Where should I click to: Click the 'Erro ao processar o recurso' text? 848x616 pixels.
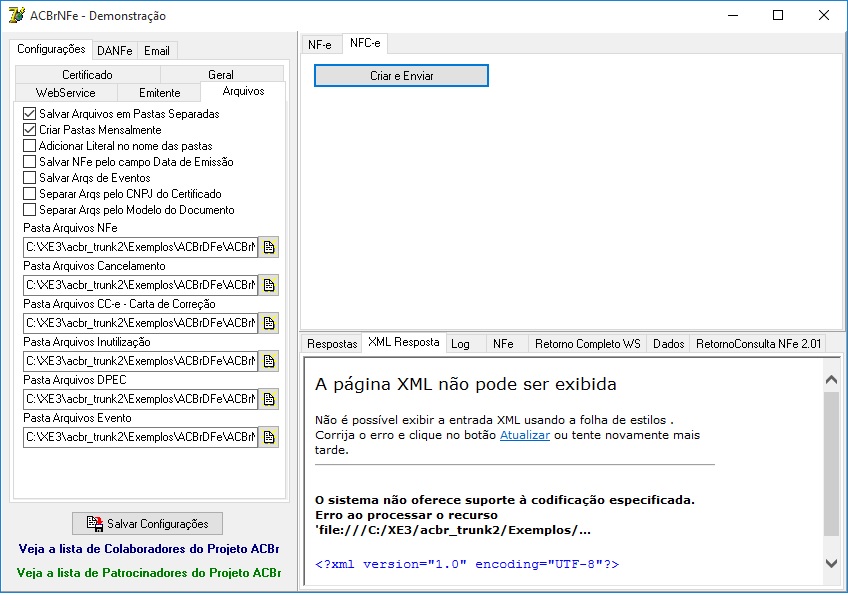pyautogui.click(x=406, y=515)
